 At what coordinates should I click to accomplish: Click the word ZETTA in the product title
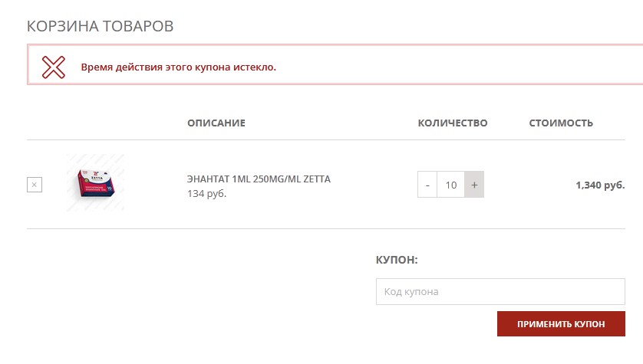(x=316, y=179)
